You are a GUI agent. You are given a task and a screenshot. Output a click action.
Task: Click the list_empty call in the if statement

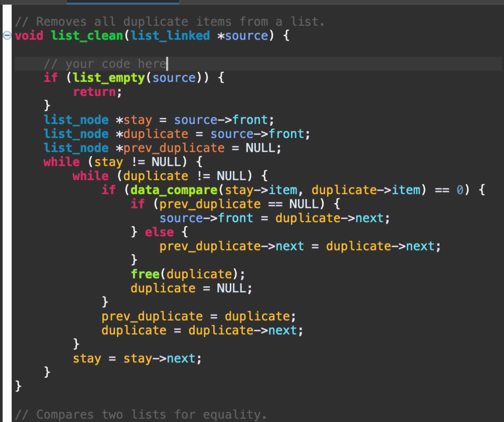click(x=109, y=78)
